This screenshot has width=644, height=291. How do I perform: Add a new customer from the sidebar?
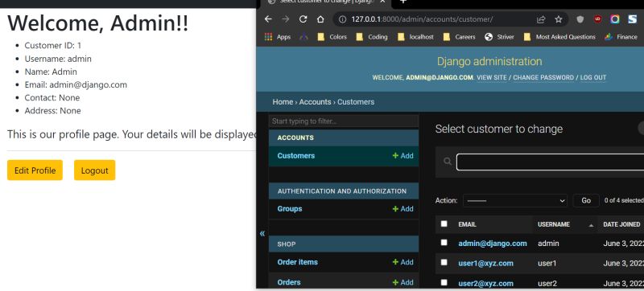pyautogui.click(x=403, y=156)
